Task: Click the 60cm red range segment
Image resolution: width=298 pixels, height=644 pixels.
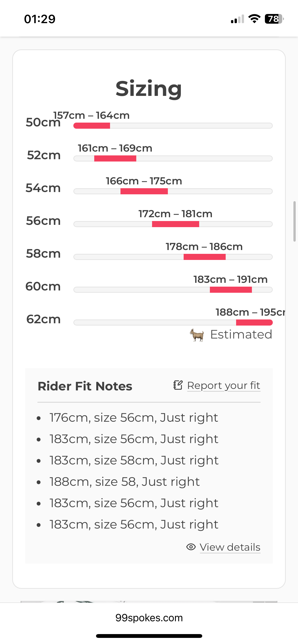Action: click(x=231, y=290)
